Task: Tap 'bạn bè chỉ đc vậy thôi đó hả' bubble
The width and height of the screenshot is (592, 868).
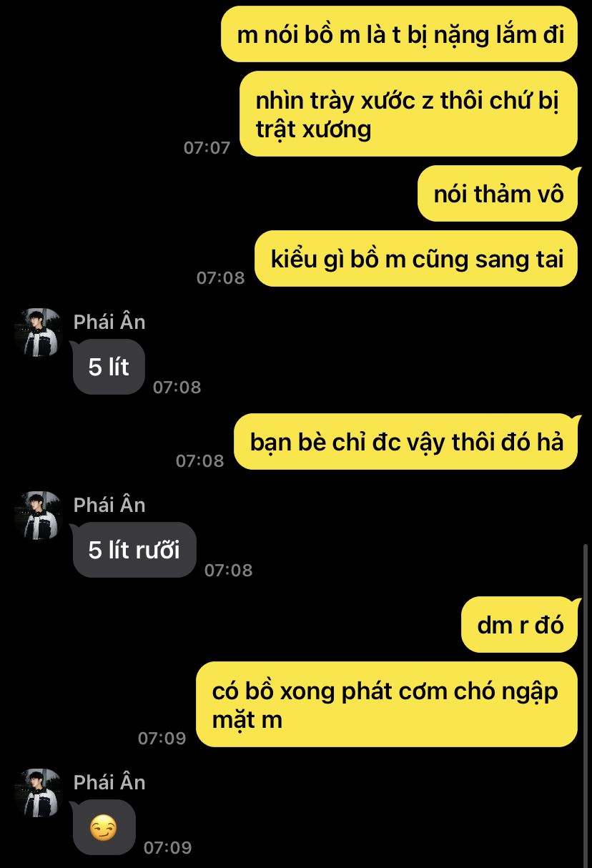Action: (406, 442)
